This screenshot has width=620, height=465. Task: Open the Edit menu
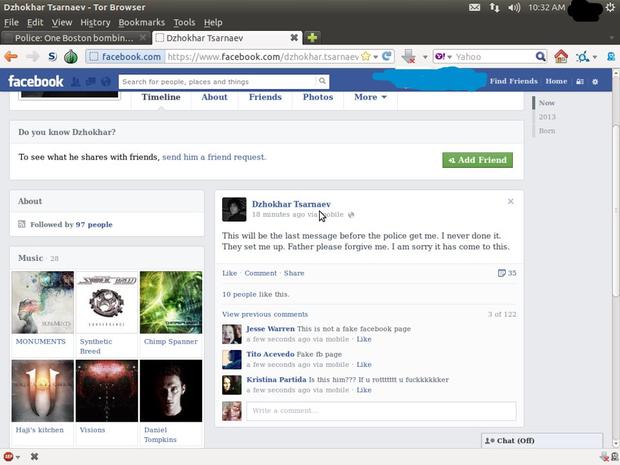(x=35, y=22)
